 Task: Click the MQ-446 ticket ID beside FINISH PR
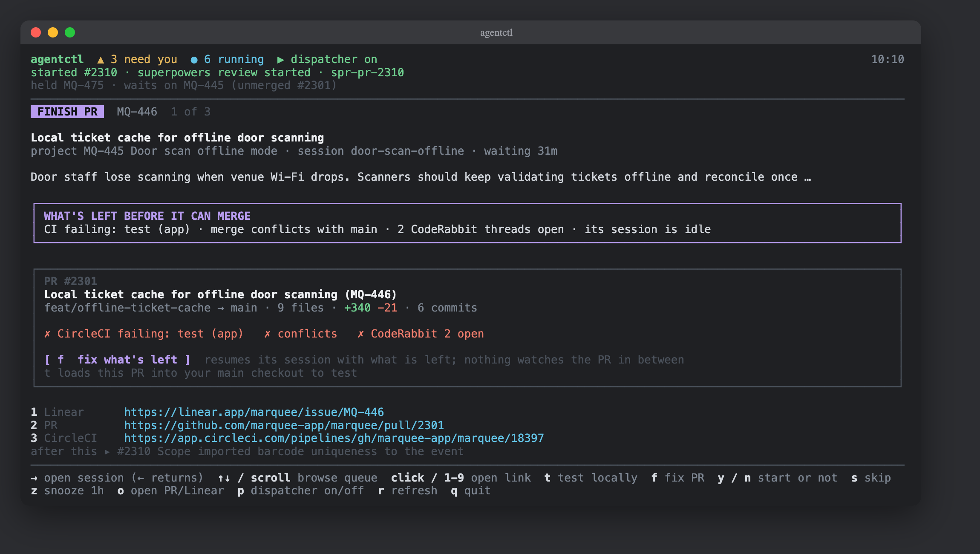[x=137, y=112]
